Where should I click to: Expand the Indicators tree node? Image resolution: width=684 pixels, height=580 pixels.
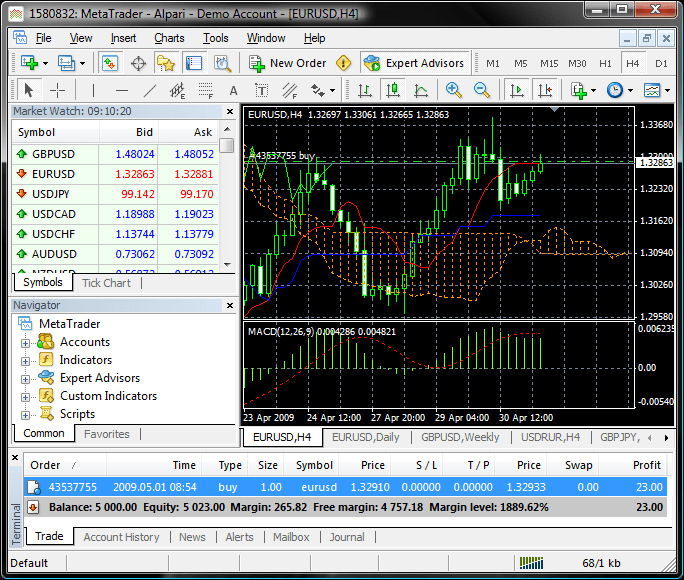click(x=25, y=361)
